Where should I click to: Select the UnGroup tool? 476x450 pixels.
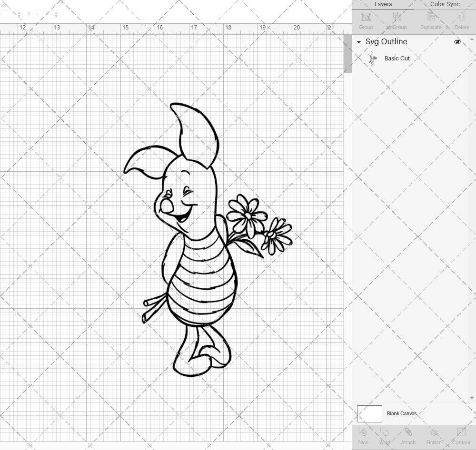click(x=396, y=20)
